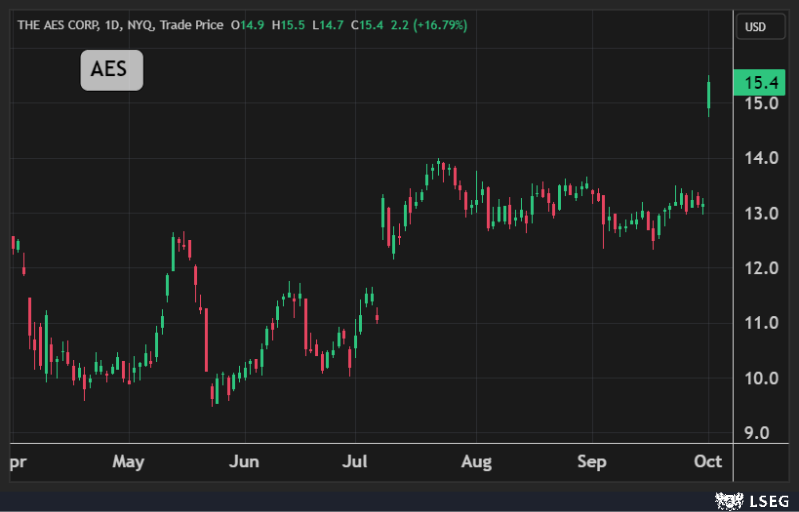The width and height of the screenshot is (799, 512).
Task: Select the October gap-up candlestick
Action: click(x=708, y=95)
